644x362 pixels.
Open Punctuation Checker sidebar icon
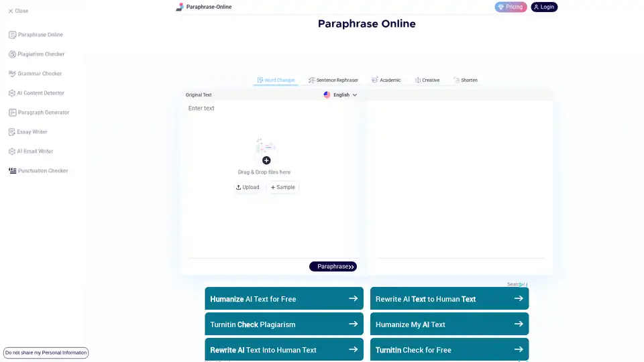click(12, 171)
